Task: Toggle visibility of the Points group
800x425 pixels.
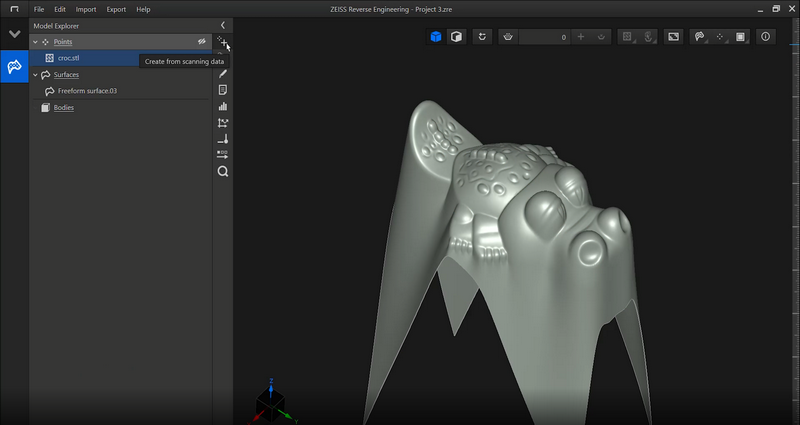Action: (201, 42)
